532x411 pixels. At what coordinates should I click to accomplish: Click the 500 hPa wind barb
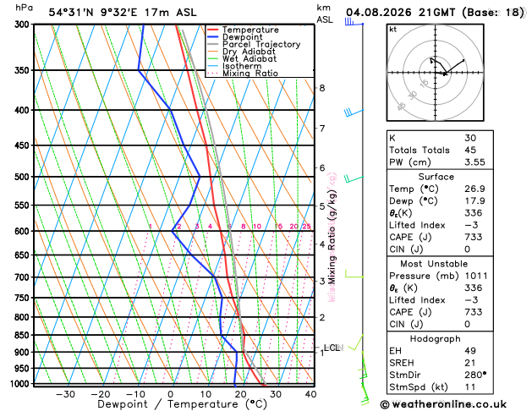(354, 178)
